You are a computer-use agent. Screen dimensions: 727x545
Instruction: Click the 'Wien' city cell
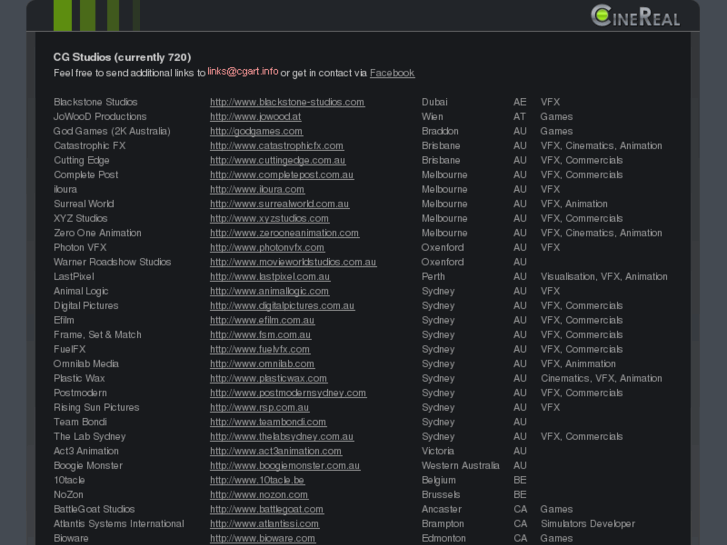coord(432,116)
